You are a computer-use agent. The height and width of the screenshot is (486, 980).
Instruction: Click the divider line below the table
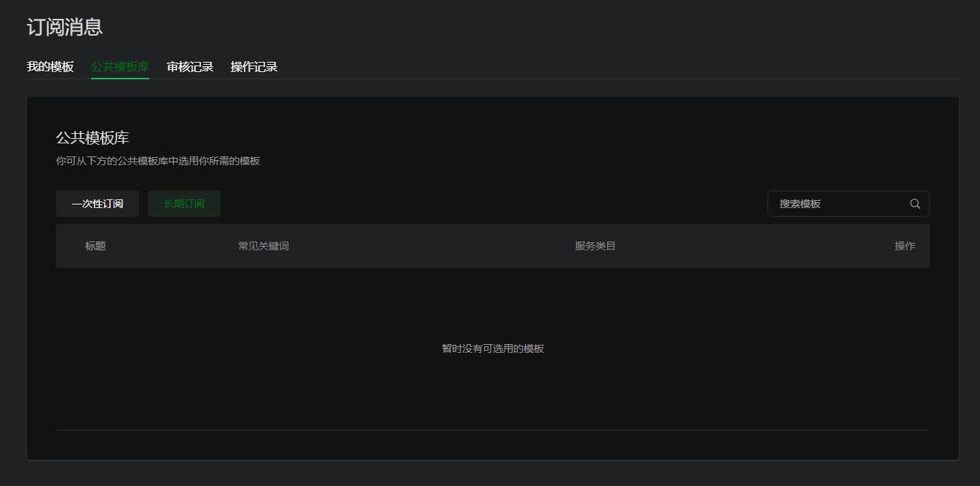click(493, 430)
